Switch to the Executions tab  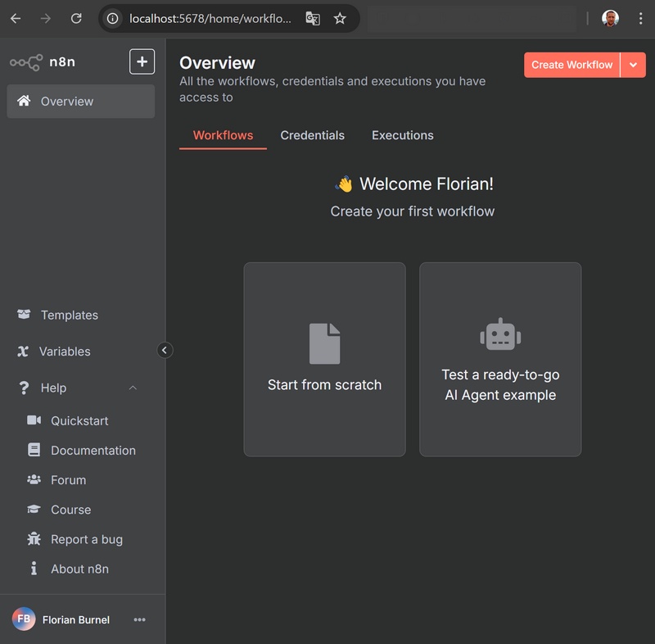402,135
